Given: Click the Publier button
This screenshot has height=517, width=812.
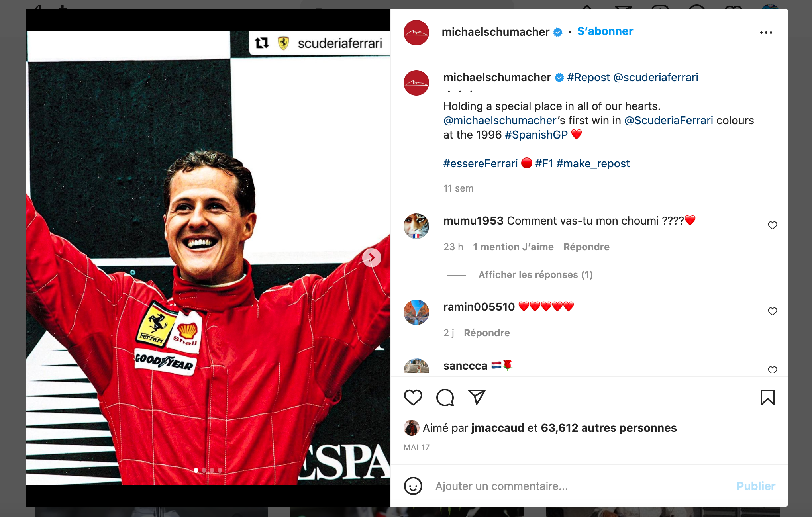Looking at the screenshot, I should (x=755, y=486).
